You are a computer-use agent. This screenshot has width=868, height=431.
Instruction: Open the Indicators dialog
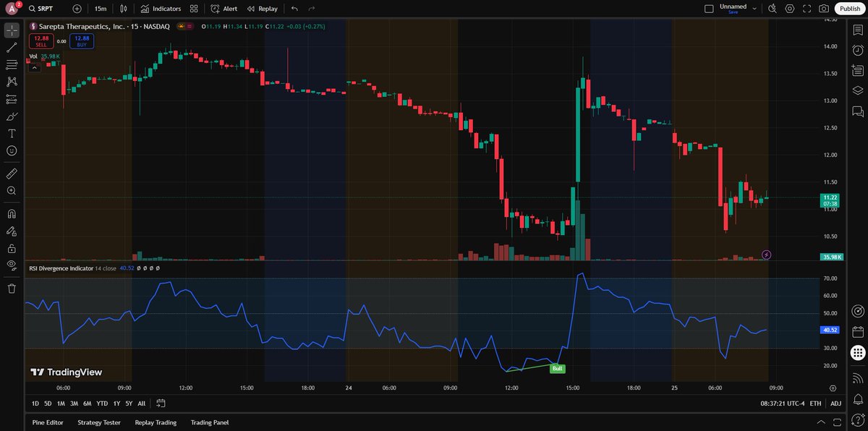pos(161,9)
